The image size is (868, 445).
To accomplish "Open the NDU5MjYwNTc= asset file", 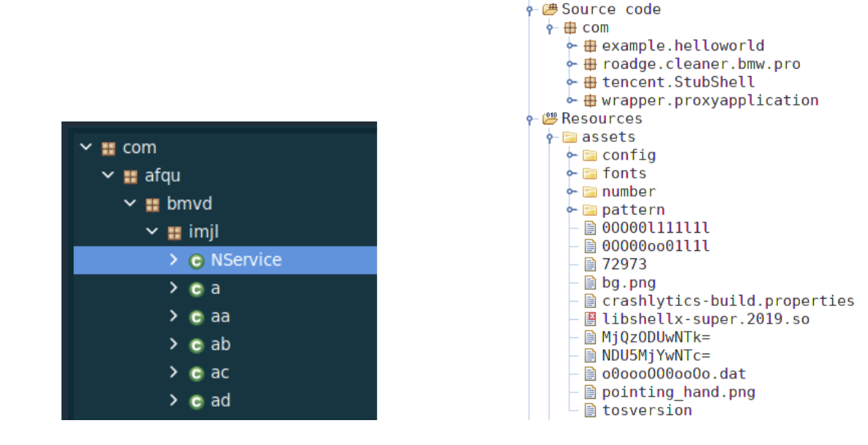I will [x=656, y=355].
